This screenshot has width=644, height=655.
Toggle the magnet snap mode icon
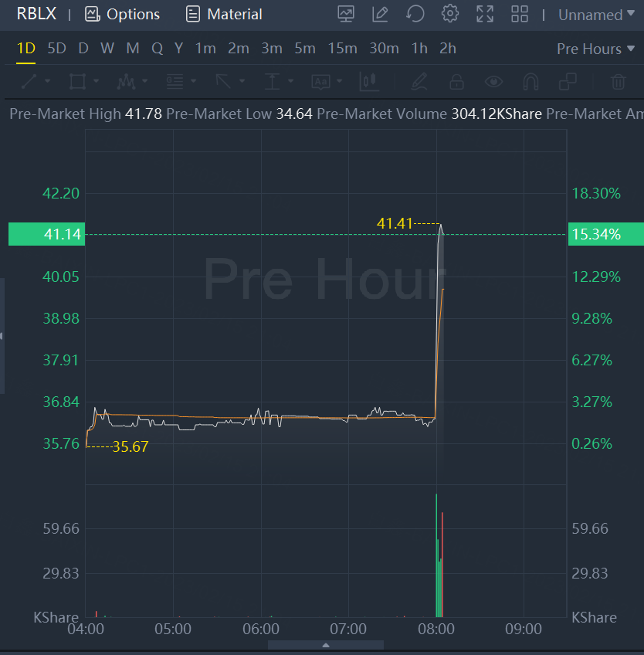click(x=530, y=81)
